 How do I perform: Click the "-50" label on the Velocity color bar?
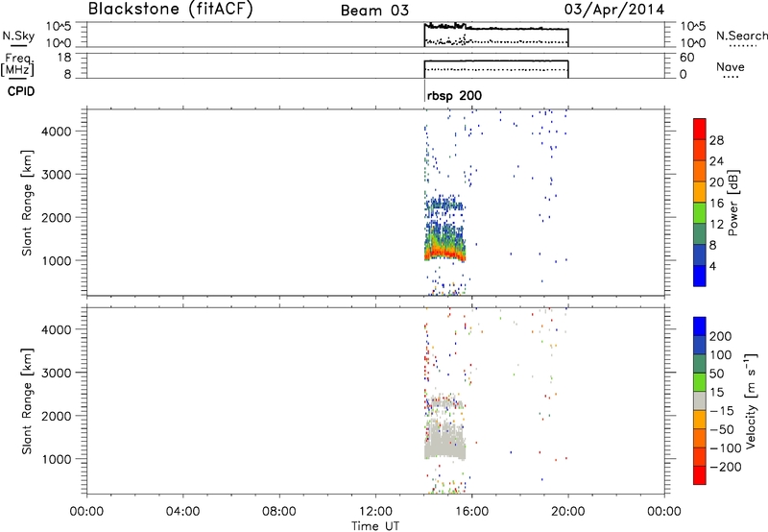point(722,429)
